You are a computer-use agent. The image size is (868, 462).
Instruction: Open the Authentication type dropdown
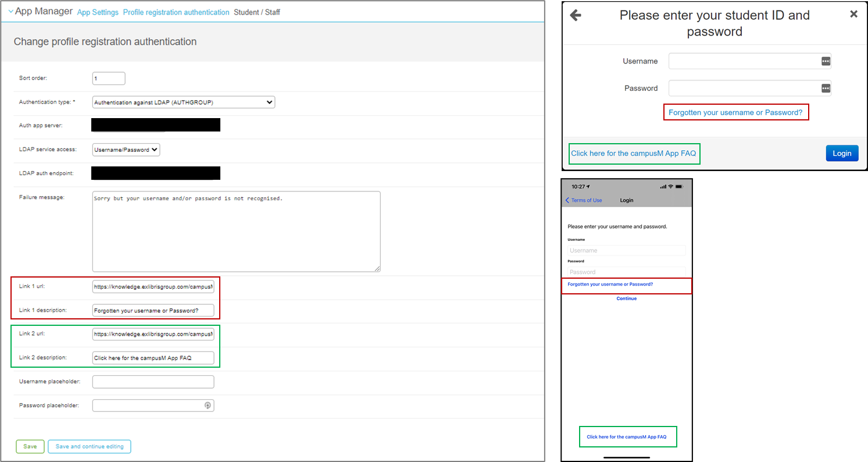[x=184, y=102]
